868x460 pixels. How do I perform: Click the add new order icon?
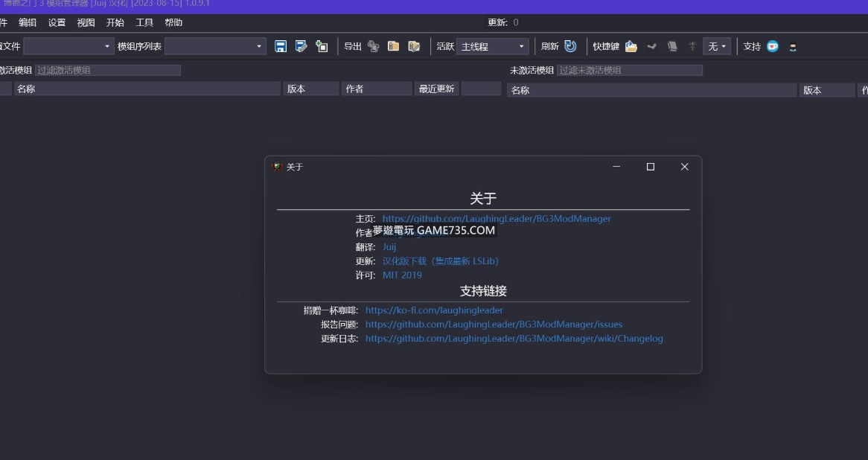322,46
